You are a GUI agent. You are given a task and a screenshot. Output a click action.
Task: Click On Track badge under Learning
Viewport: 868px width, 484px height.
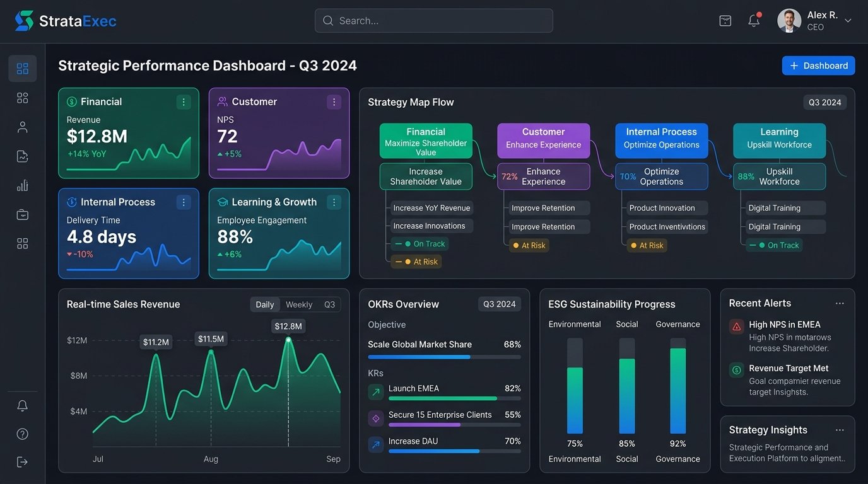(x=774, y=245)
